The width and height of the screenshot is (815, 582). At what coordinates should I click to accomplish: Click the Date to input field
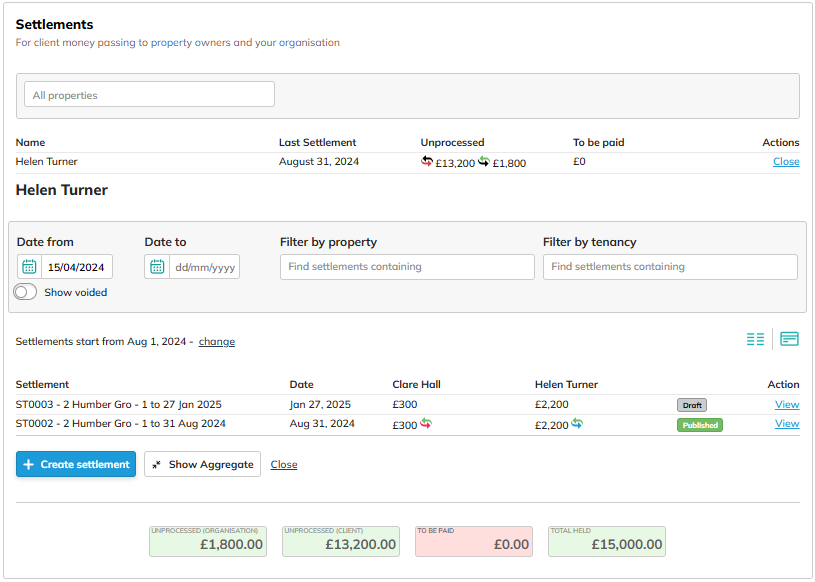click(x=204, y=267)
